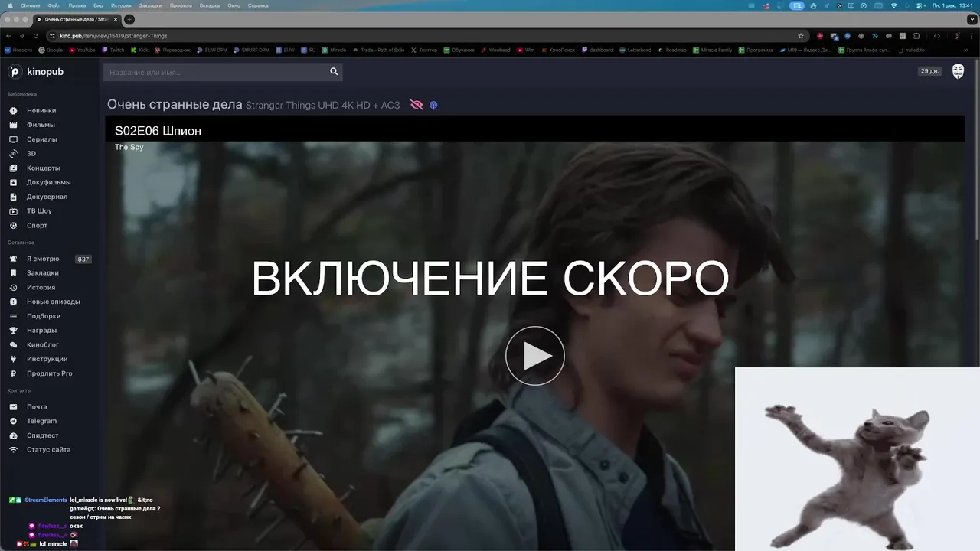Open Фильмы in the sidebar
The height and width of the screenshot is (551, 980).
tap(41, 125)
